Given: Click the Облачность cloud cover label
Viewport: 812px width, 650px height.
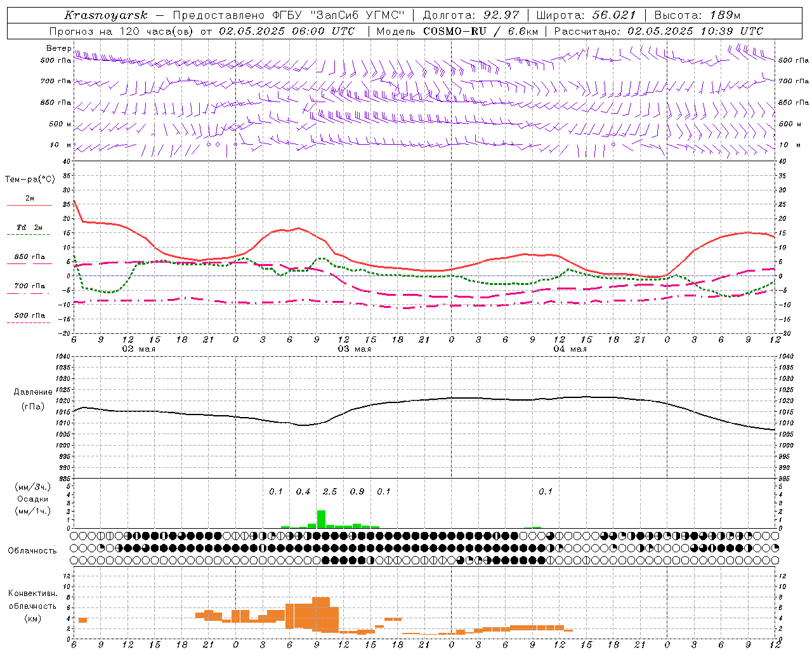Looking at the screenshot, I should click(32, 551).
